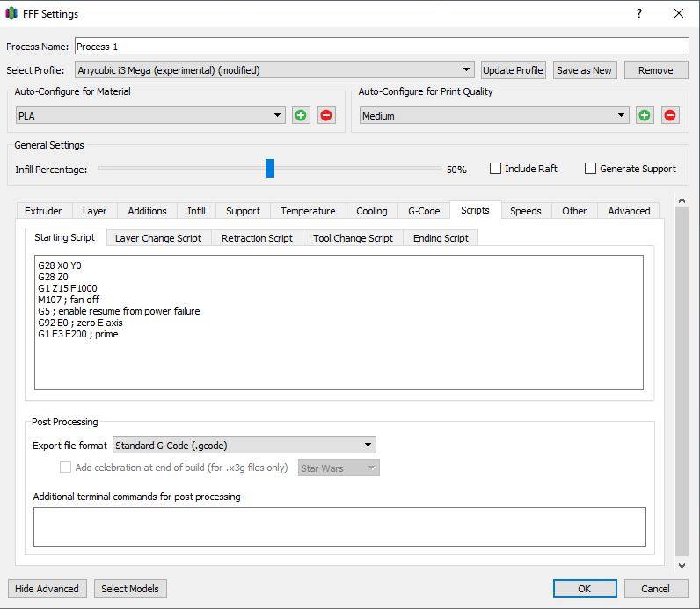Add a new material with green plus icon
This screenshot has height=609, width=700.
click(x=301, y=115)
